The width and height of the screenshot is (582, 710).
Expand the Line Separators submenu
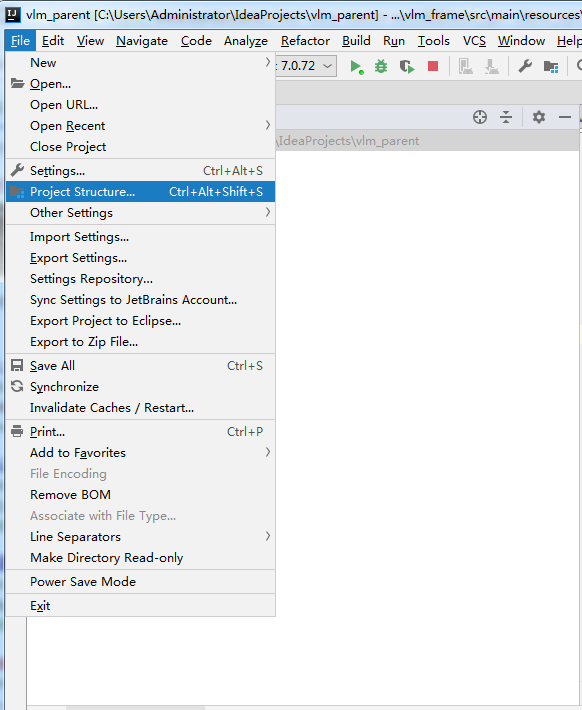140,537
